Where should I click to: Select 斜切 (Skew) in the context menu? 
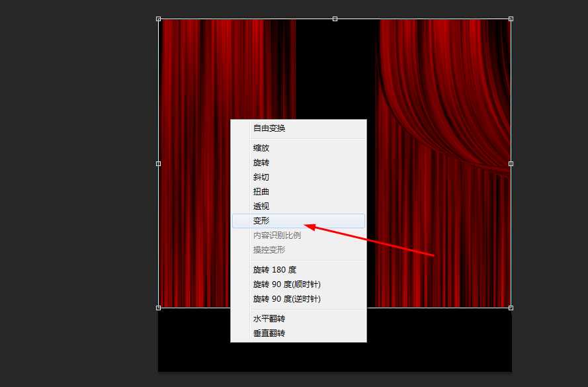tap(261, 177)
